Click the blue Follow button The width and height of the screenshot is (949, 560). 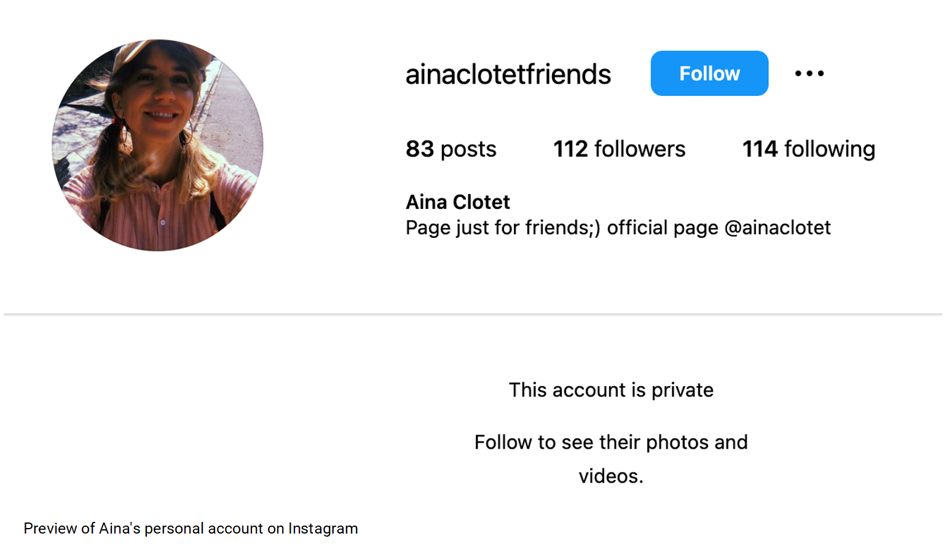[x=709, y=73]
